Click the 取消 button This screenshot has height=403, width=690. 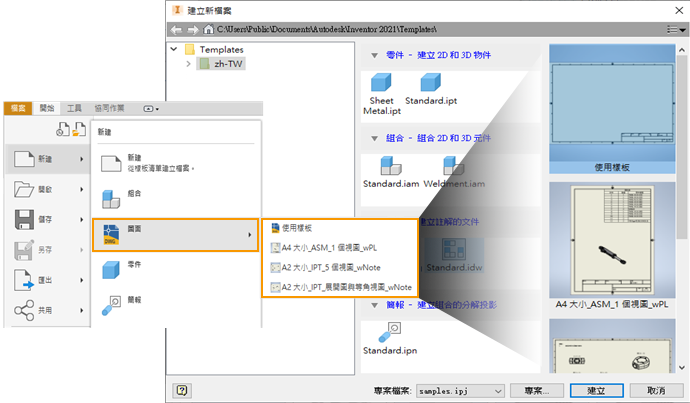pos(657,391)
